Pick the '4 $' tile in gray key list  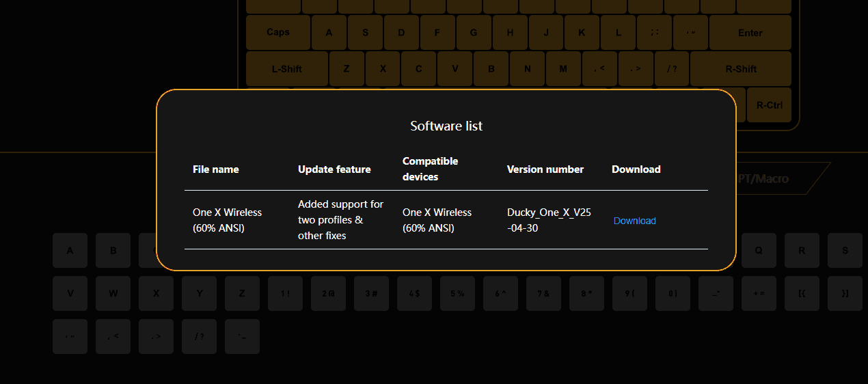point(414,293)
